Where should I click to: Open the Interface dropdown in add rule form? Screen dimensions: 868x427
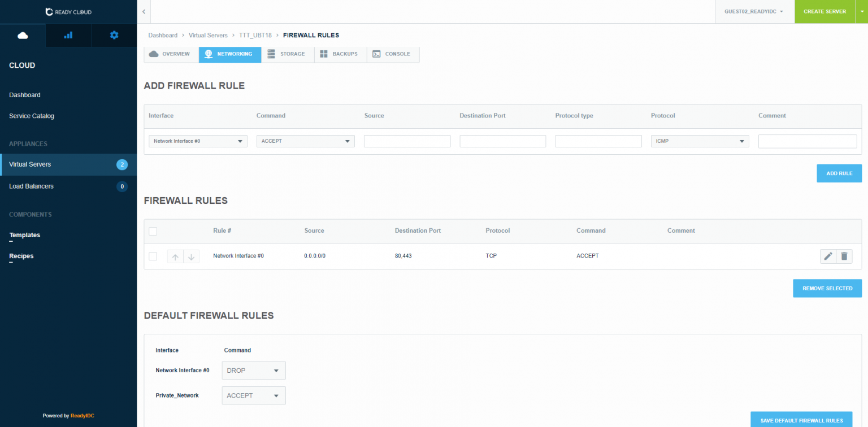point(198,141)
